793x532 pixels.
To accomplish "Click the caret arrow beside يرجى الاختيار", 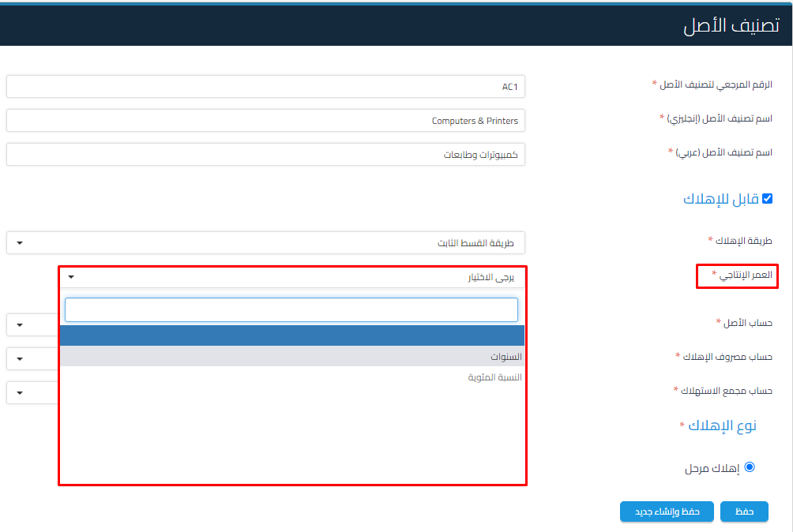I will pyautogui.click(x=71, y=277).
